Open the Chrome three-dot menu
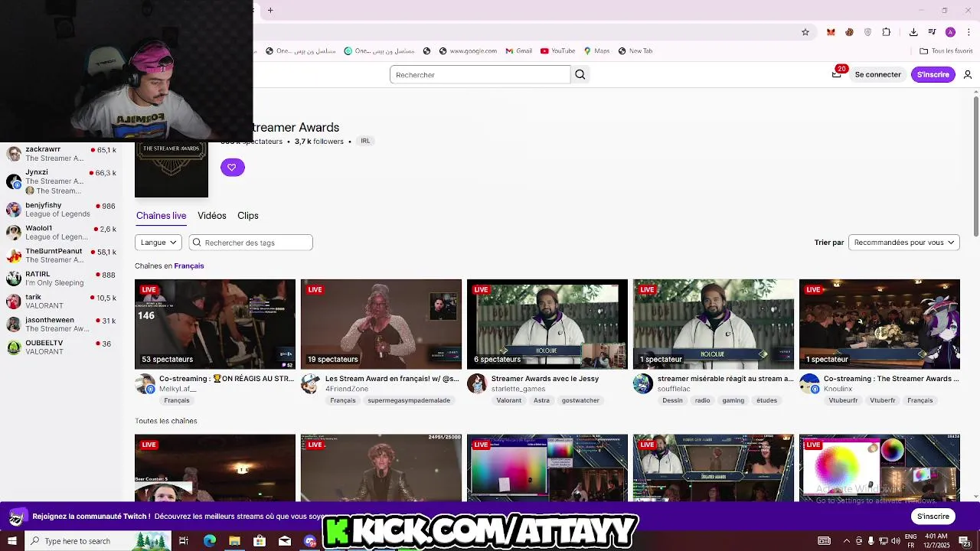The height and width of the screenshot is (551, 980). [x=969, y=32]
